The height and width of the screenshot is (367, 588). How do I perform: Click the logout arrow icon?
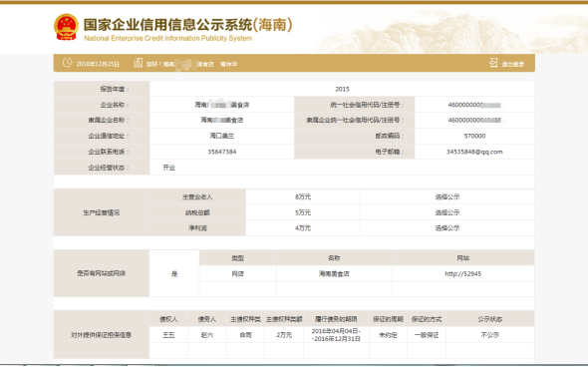(493, 63)
